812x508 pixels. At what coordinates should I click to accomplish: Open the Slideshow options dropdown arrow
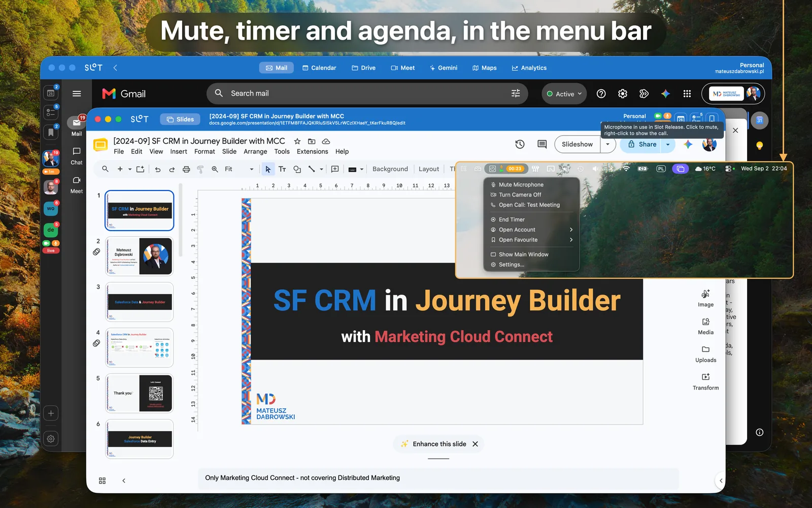608,144
